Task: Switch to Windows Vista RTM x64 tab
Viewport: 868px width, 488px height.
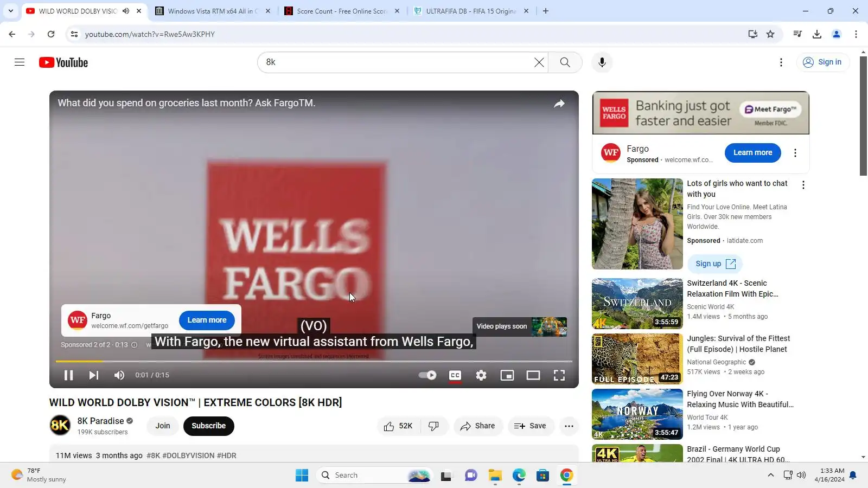Action: click(x=213, y=11)
